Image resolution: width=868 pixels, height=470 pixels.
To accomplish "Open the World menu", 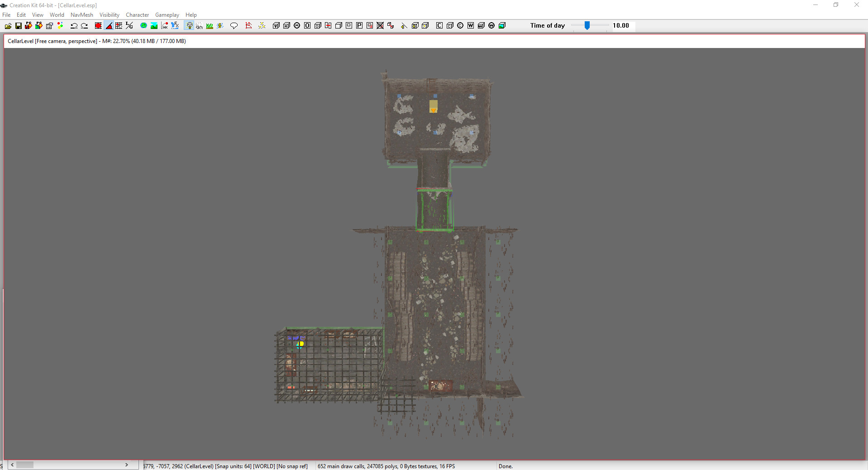I will [57, 15].
